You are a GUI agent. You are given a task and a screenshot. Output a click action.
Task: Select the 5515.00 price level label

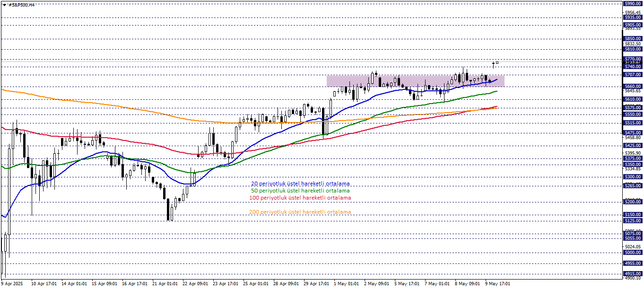633,123
